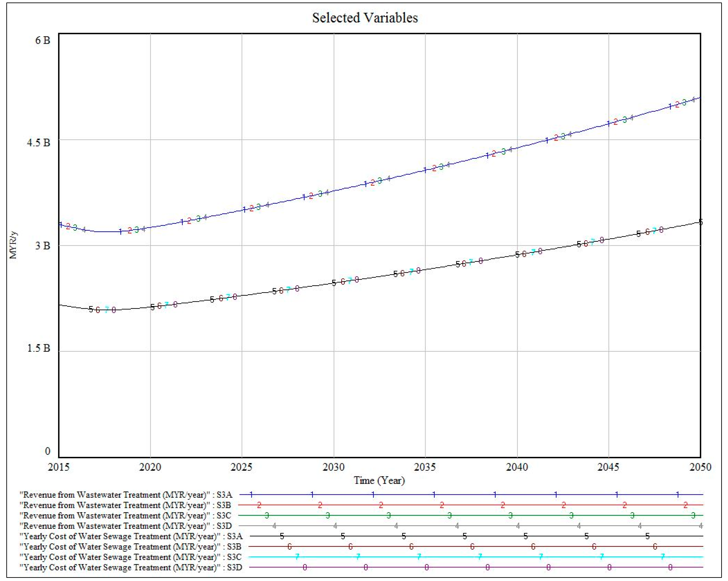This screenshot has height=581, width=728.
Task: Select the Yearly Cost of Water Sewage S3D legend label
Action: 131,567
